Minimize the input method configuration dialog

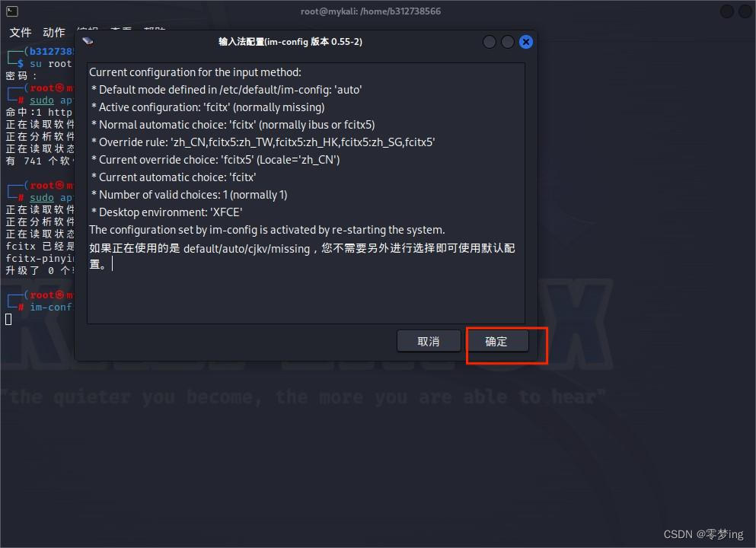(489, 42)
